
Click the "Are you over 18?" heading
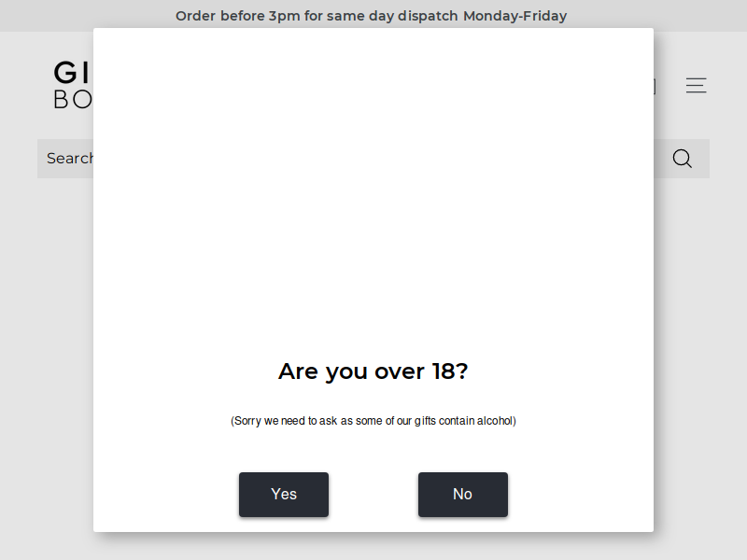click(373, 371)
